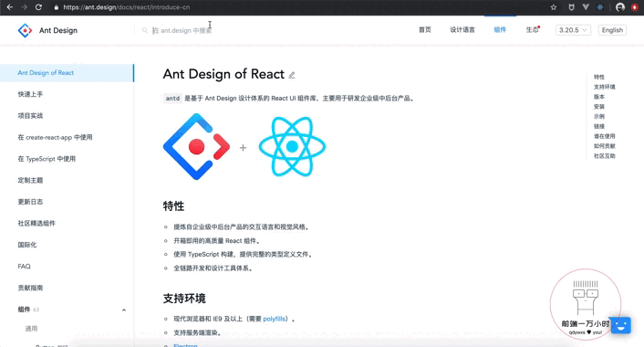
Task: Click the search magnifier icon
Action: click(144, 30)
